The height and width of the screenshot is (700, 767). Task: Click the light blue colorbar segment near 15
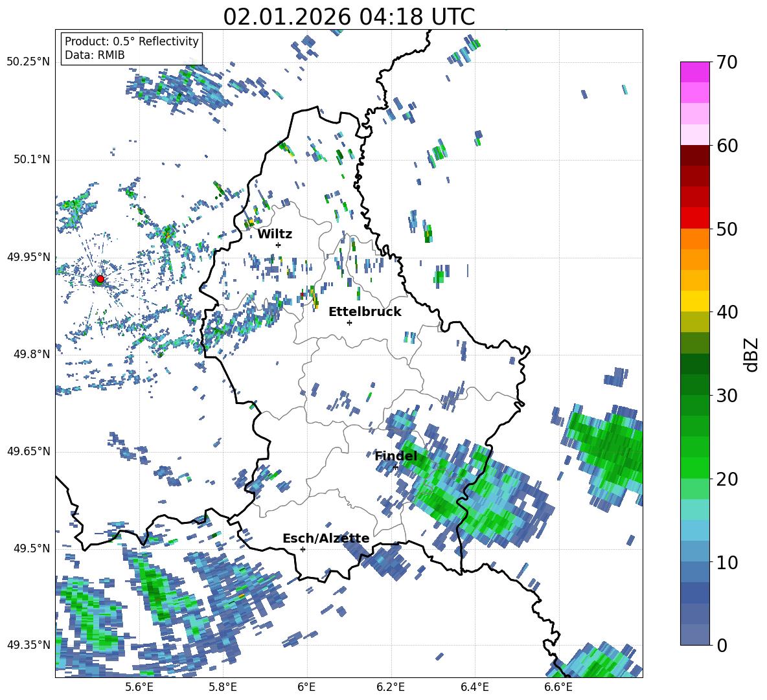[695, 530]
